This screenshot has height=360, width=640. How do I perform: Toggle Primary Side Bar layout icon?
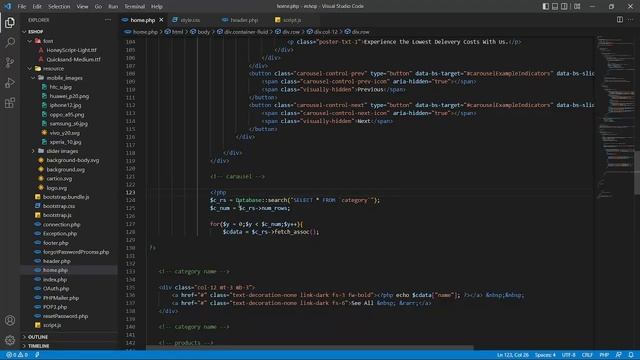coord(546,6)
